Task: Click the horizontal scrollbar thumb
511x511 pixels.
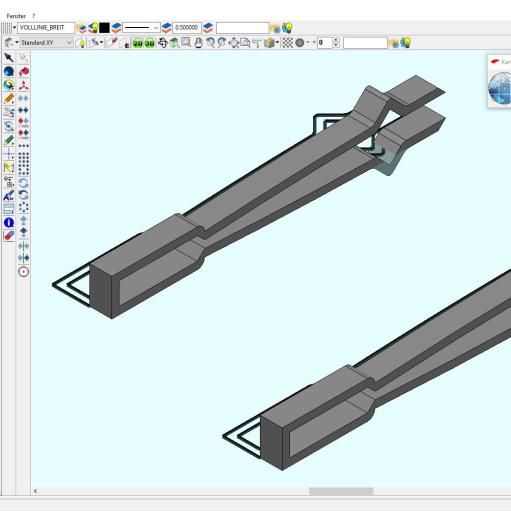Action: coord(341,491)
